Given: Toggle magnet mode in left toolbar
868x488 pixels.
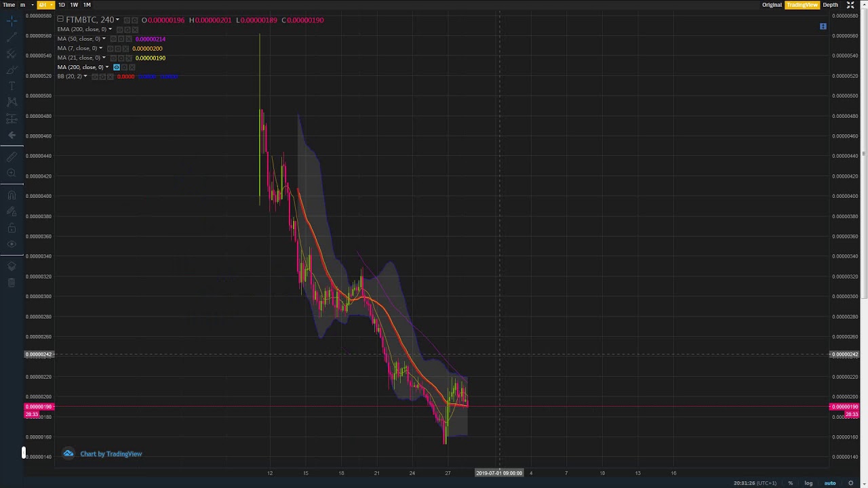Looking at the screenshot, I should 12,195.
